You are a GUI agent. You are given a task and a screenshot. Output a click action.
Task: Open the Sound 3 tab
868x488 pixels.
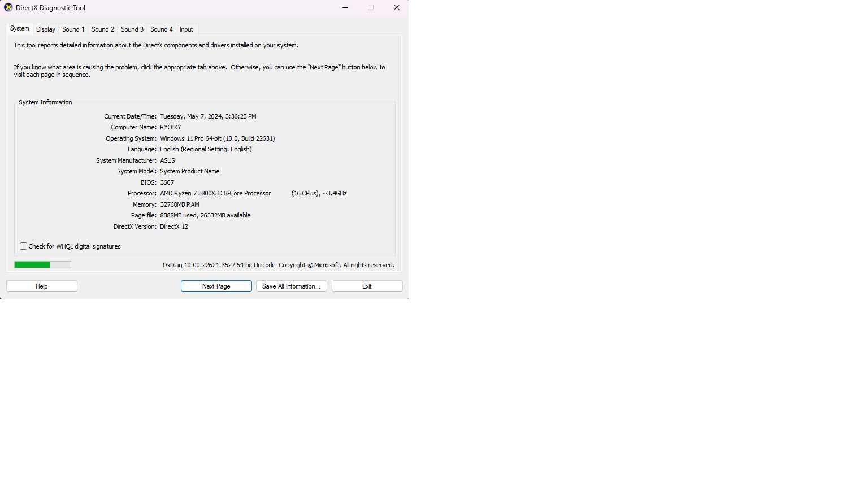click(132, 29)
